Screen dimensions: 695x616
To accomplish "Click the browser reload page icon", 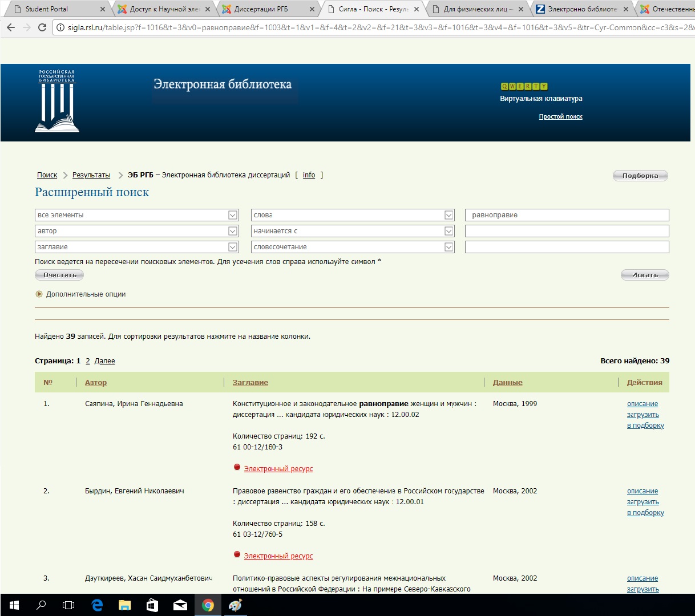I will (42, 27).
